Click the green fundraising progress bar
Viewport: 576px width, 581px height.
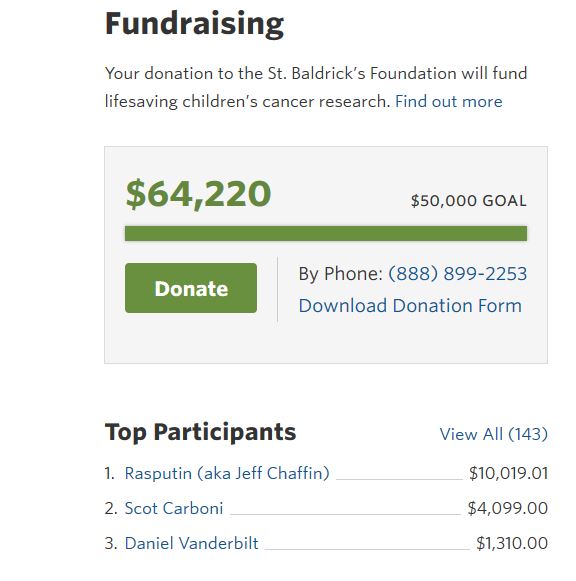[326, 233]
